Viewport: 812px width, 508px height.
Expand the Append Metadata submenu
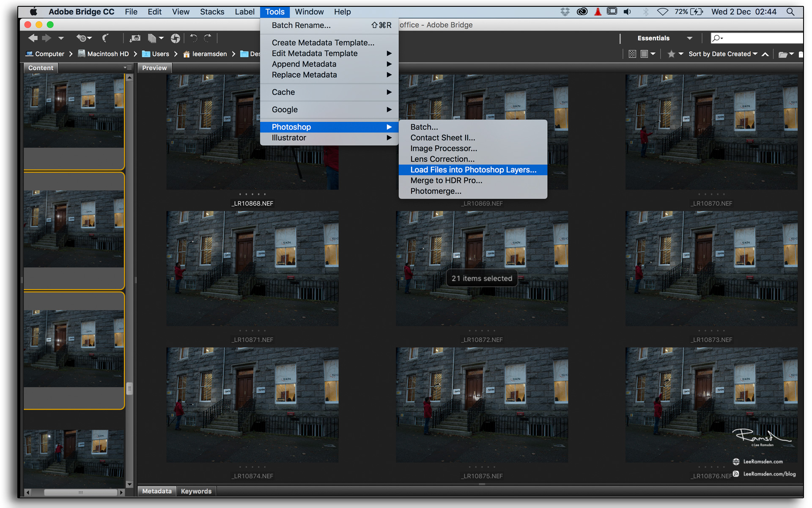tap(329, 64)
